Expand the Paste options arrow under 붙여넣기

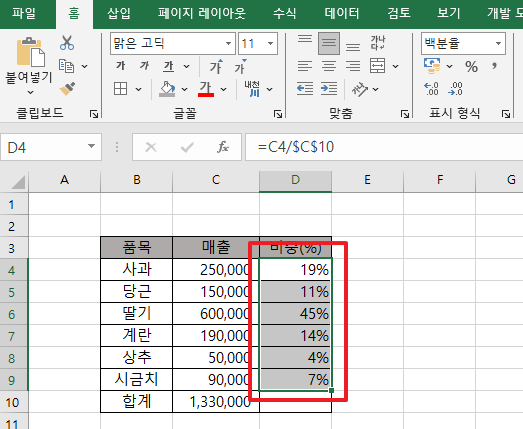(30, 92)
